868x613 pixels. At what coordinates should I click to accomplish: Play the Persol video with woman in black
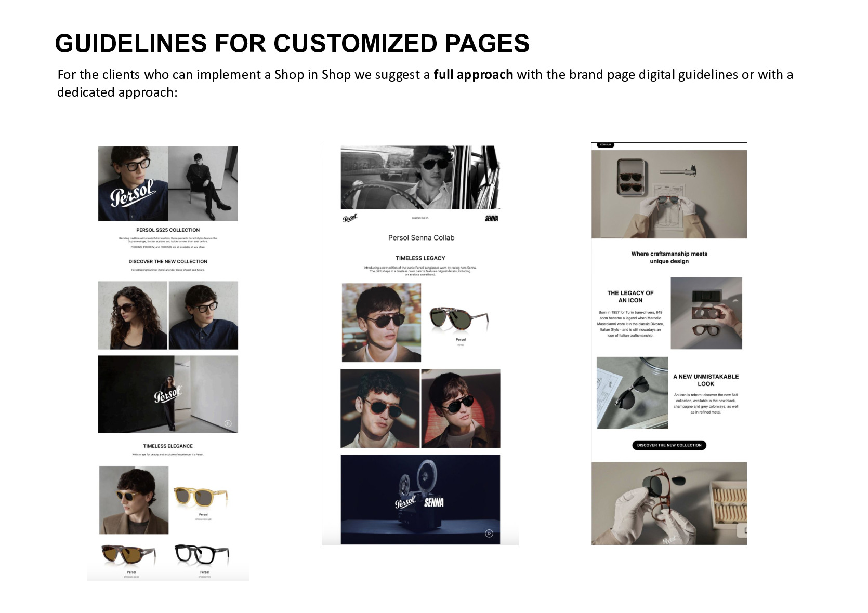point(228,423)
